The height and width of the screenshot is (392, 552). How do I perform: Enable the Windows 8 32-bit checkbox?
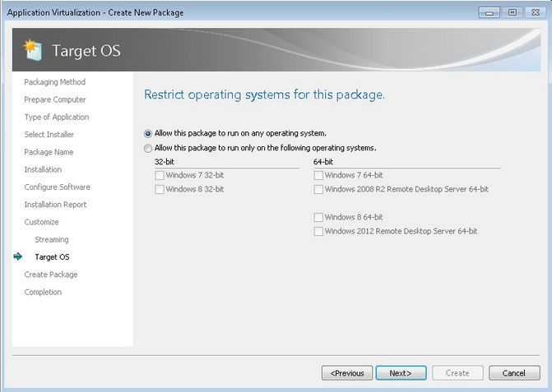[x=160, y=190]
